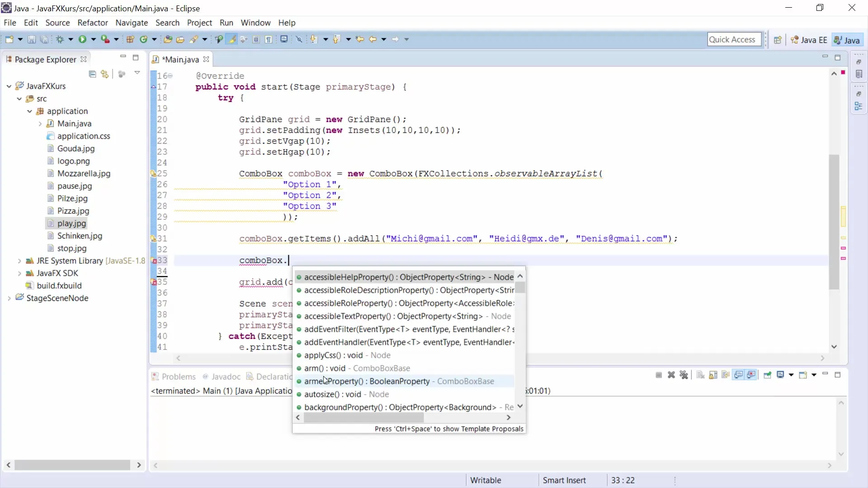Viewport: 868px width, 488px height.
Task: Open the Run button dropdown arrow
Action: click(x=94, y=39)
